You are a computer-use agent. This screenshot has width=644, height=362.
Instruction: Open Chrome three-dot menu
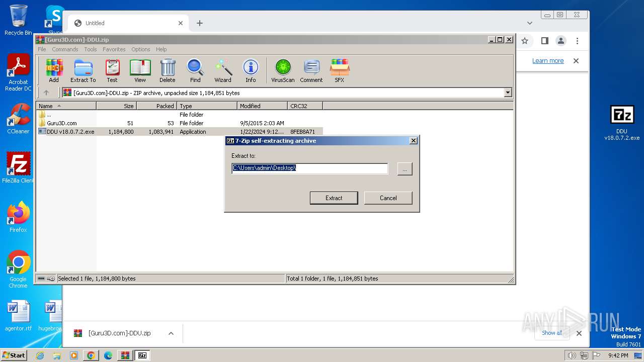pyautogui.click(x=577, y=41)
